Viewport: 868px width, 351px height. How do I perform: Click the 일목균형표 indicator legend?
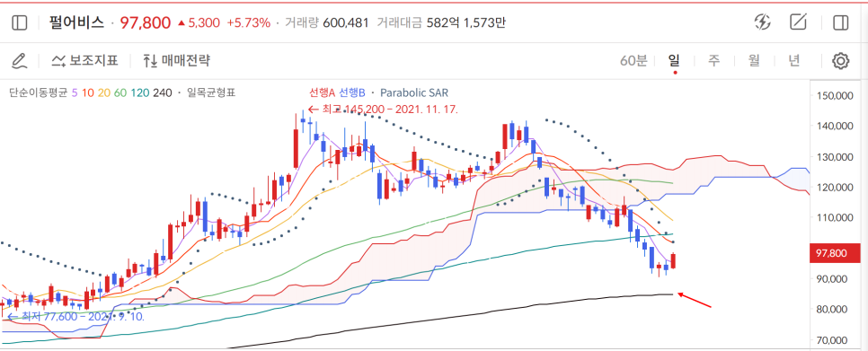click(x=212, y=92)
